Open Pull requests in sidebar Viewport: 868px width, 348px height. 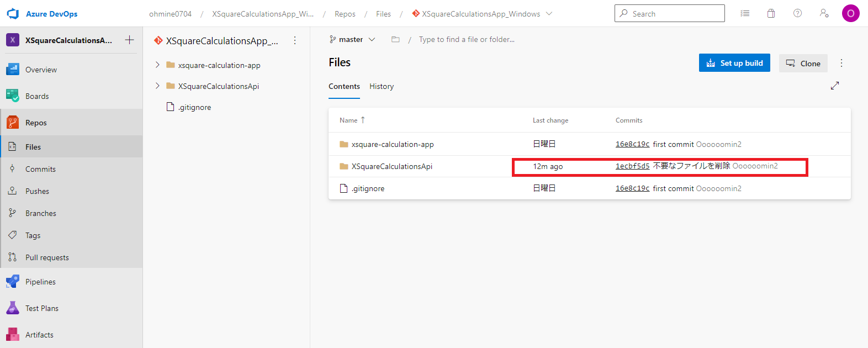(71, 257)
